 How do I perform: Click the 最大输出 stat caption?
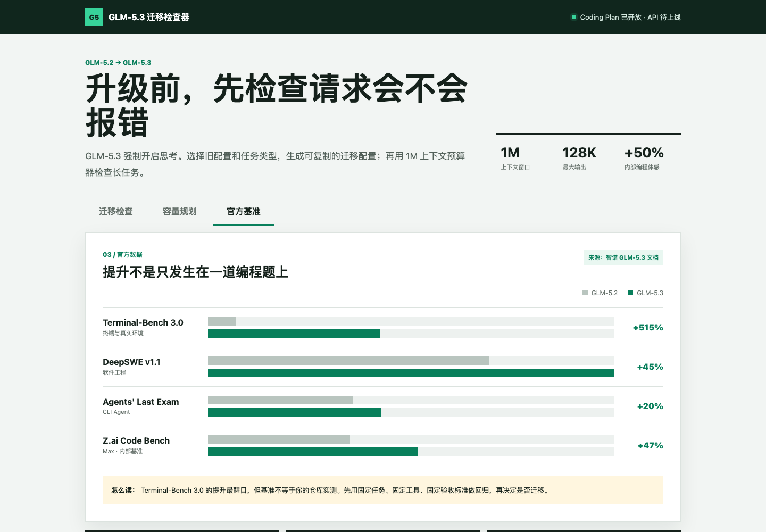coord(574,167)
